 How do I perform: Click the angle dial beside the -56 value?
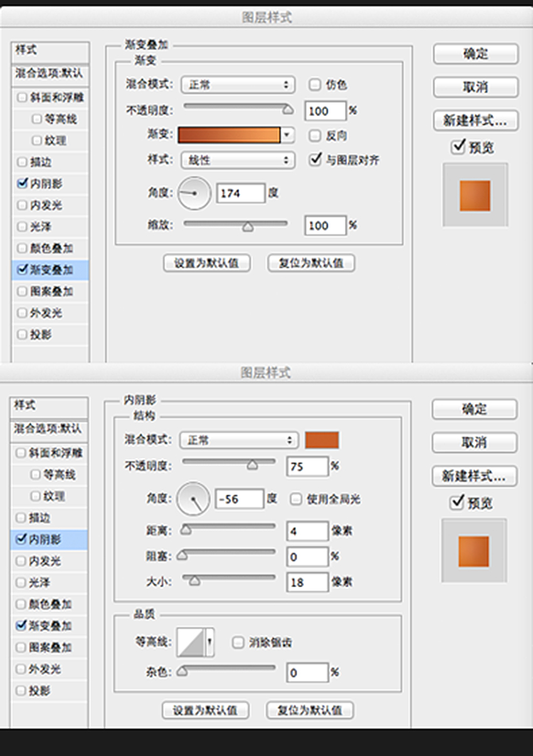coord(193,499)
